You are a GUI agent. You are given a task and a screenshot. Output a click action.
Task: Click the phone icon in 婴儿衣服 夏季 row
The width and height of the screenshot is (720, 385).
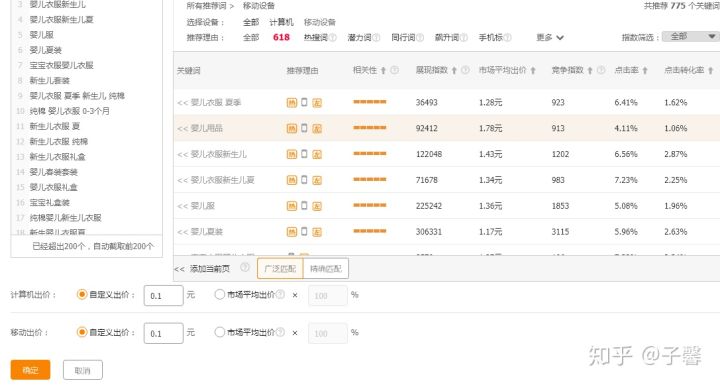pos(304,102)
